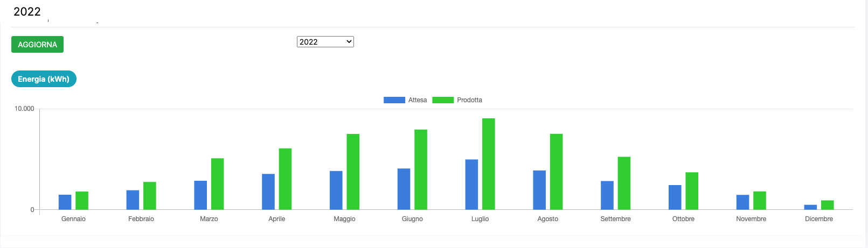Click the green Gennaio Prodotta bar

[x=82, y=201]
